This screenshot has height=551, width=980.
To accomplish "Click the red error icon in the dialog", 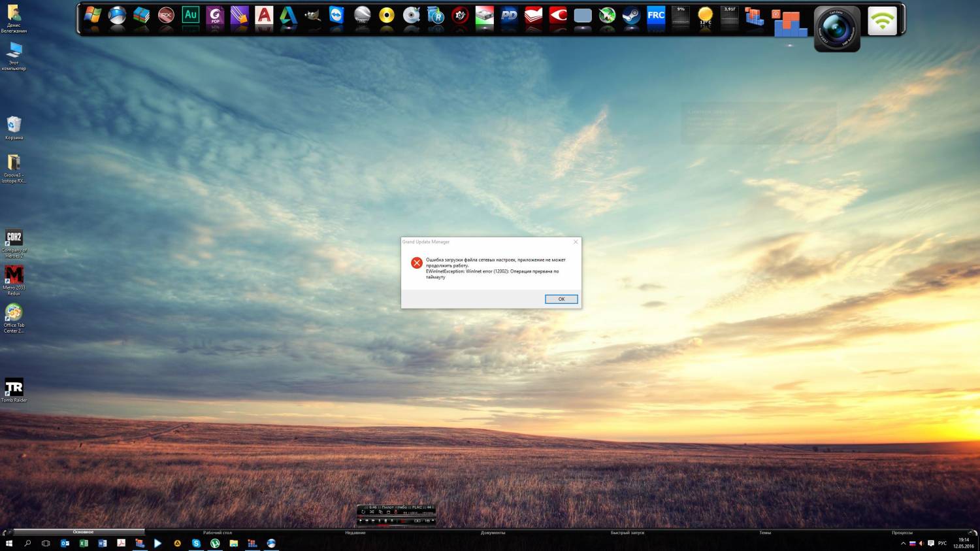I will coord(417,263).
